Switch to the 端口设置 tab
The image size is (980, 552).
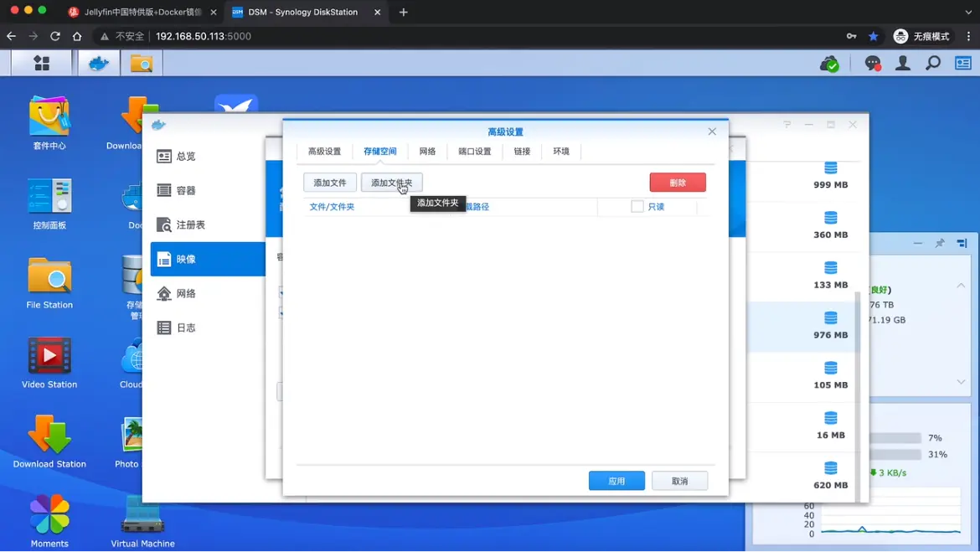(474, 152)
